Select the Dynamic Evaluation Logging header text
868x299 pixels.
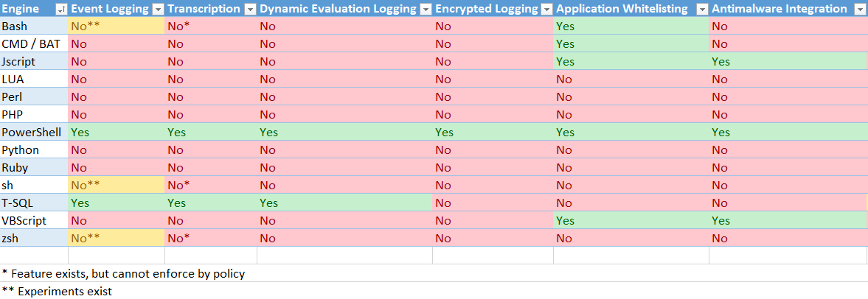click(x=338, y=9)
